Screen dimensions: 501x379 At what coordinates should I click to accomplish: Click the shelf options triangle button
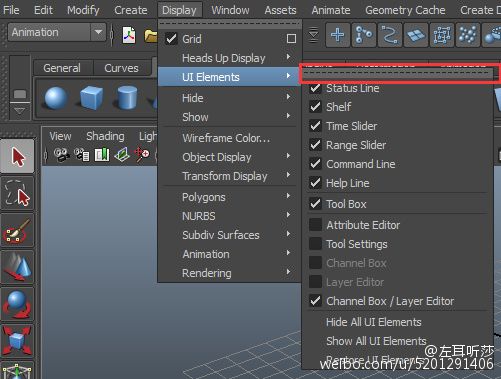[x=20, y=110]
